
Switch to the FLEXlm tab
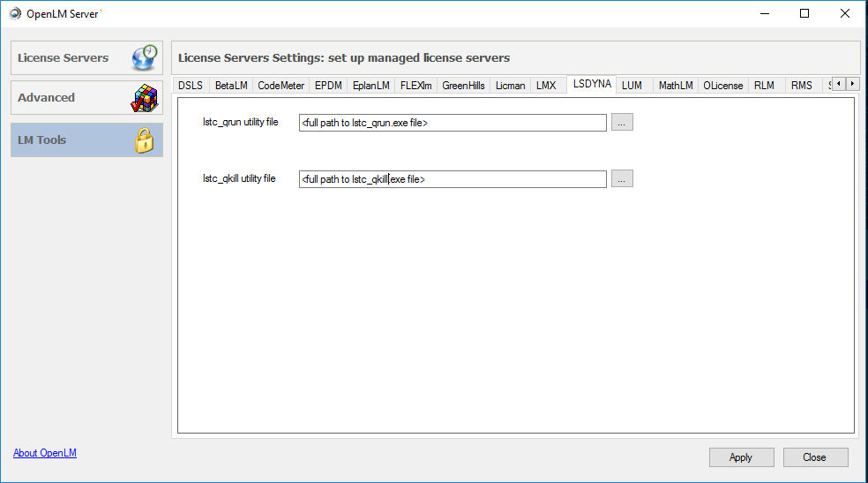tap(415, 86)
